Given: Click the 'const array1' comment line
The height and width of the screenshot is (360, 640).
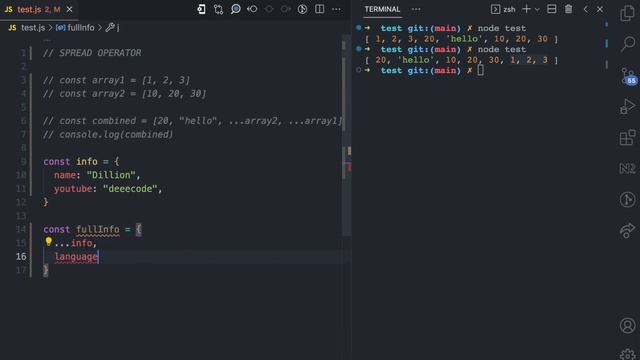Looking at the screenshot, I should coord(116,80).
